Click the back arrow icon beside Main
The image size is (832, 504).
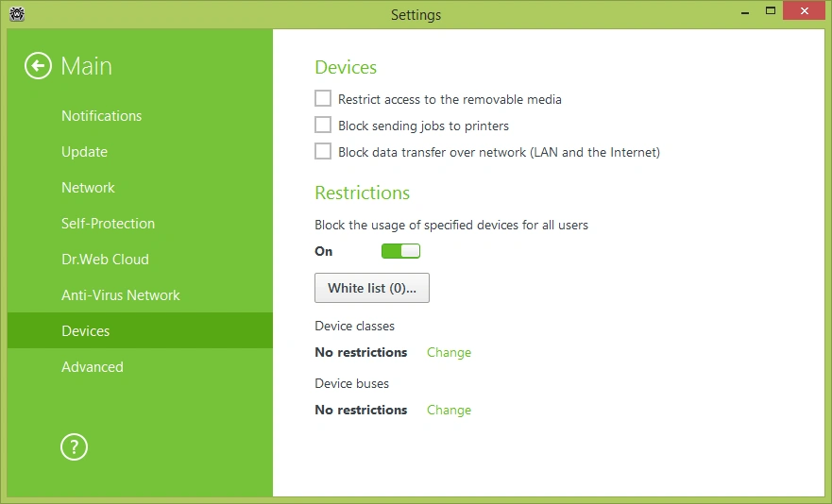pos(38,66)
